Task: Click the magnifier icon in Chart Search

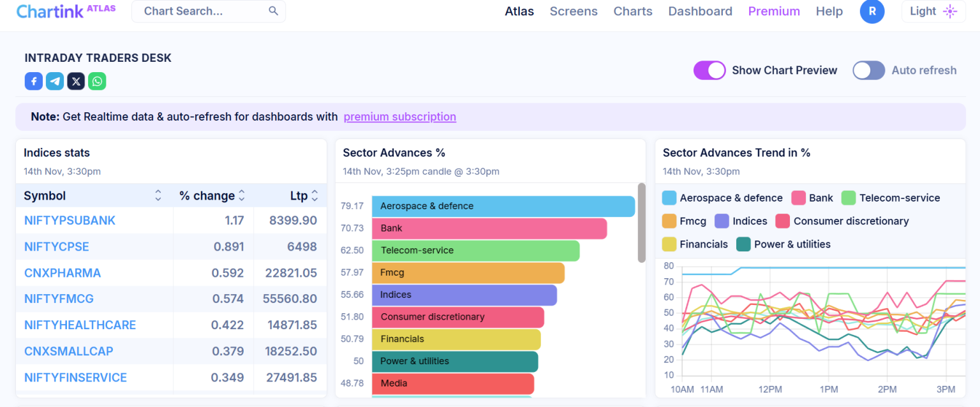Action: (x=273, y=11)
